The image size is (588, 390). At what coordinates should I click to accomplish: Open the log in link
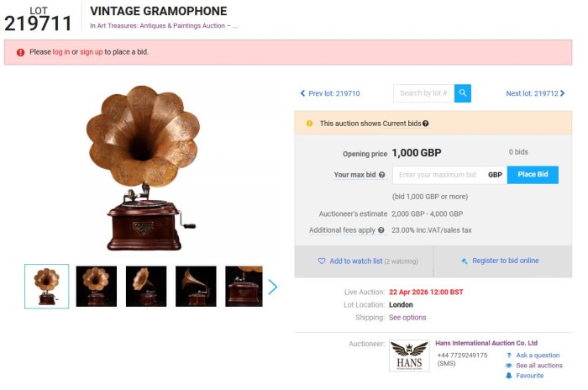(x=61, y=52)
